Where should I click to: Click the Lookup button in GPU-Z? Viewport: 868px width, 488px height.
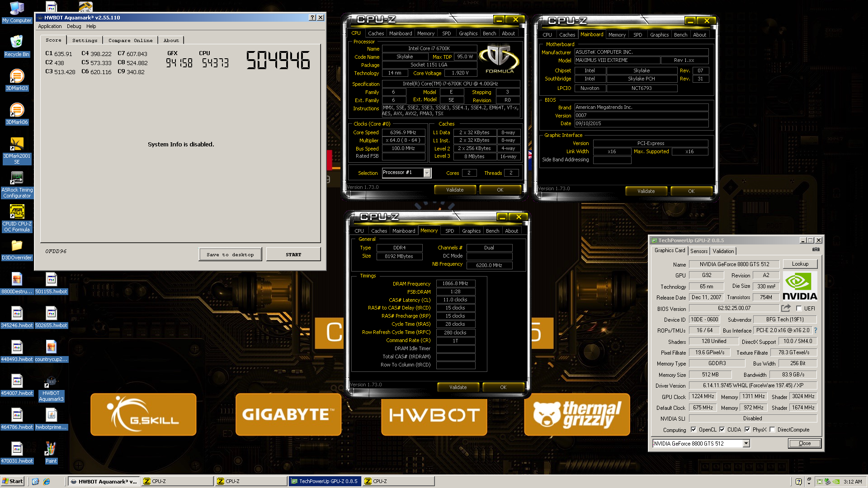click(800, 264)
